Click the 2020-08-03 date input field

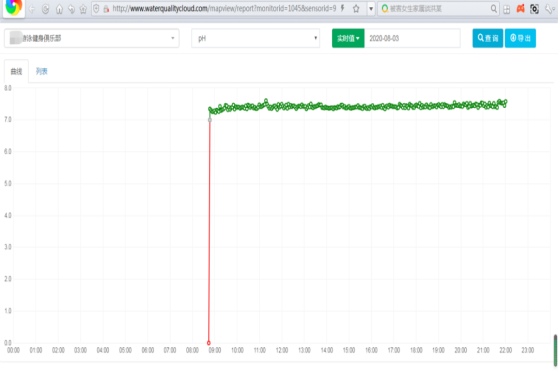pyautogui.click(x=412, y=38)
